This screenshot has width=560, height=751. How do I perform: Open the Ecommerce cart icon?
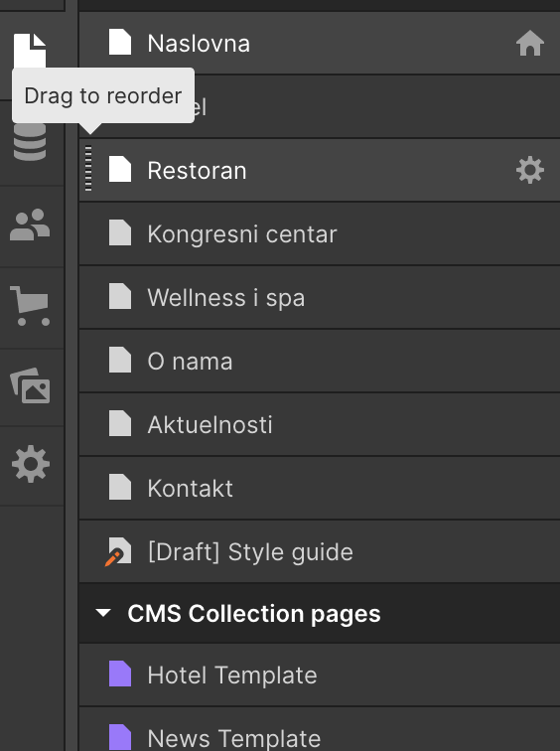(x=30, y=306)
